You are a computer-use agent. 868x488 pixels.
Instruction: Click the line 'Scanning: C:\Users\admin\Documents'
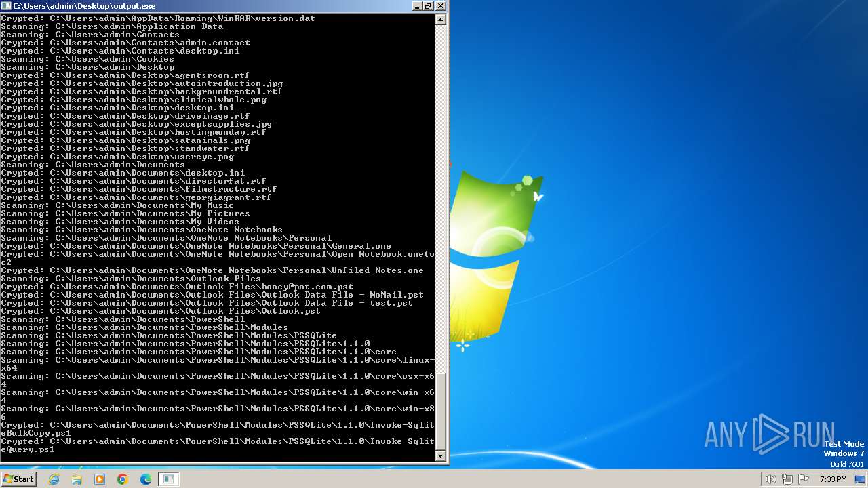pos(92,165)
